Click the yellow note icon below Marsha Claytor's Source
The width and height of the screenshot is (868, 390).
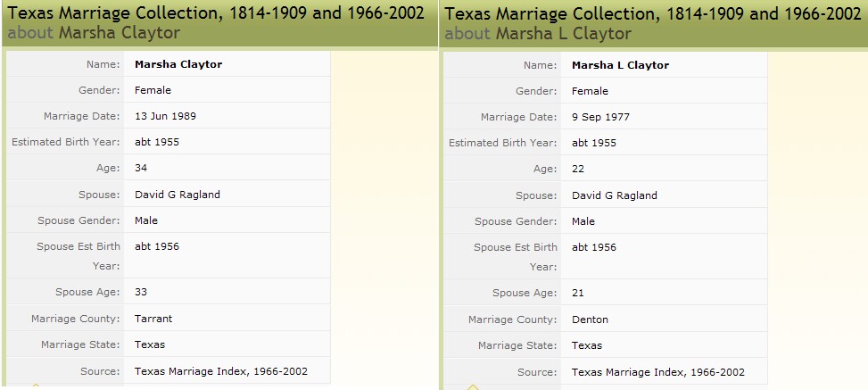tap(36, 386)
